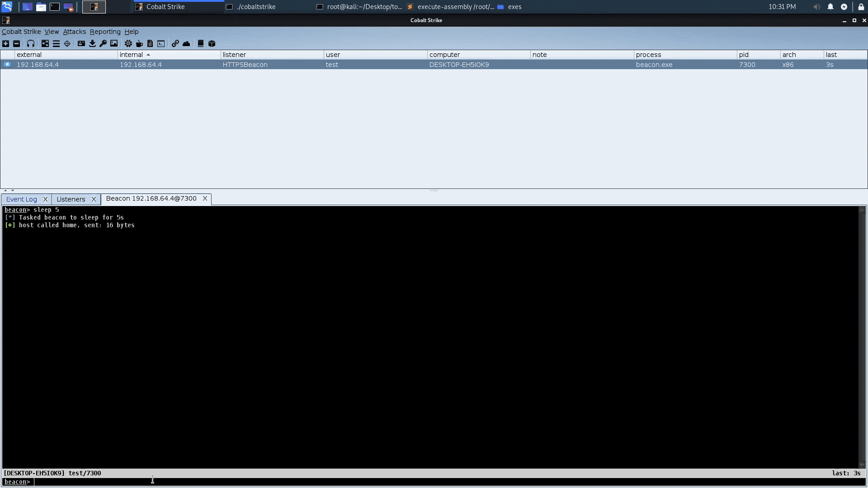Viewport: 868px width, 488px height.
Task: Generate Windows executable (gear icon)
Action: click(x=128, y=44)
